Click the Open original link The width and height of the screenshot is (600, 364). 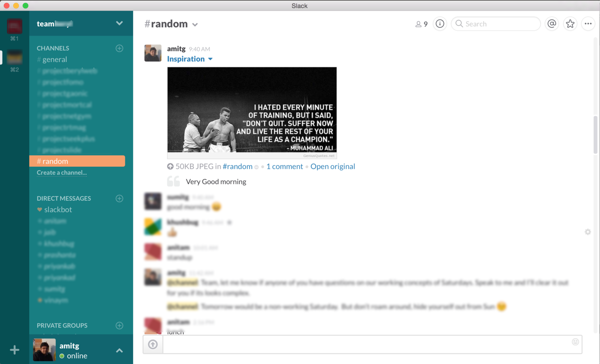click(x=333, y=167)
